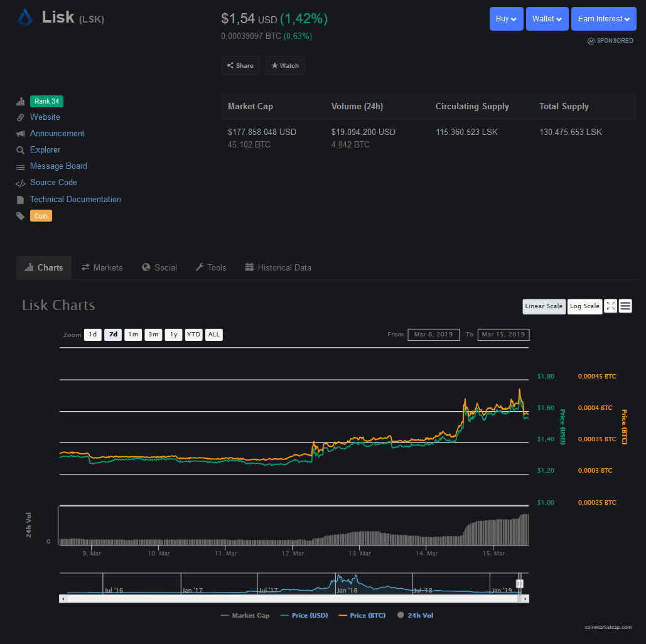Image resolution: width=646 pixels, height=644 pixels.
Task: Toggle Market Cap series in legend
Action: pos(245,615)
